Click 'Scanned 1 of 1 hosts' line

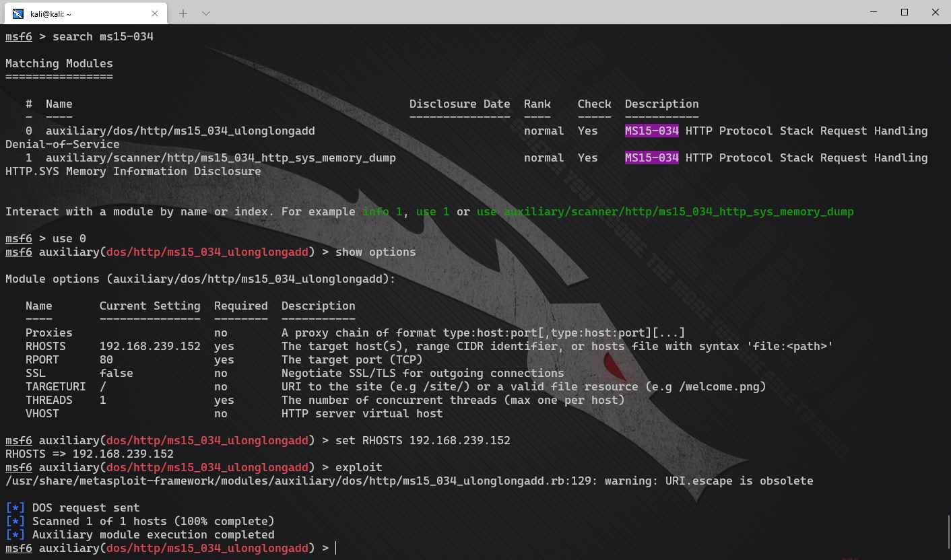click(x=140, y=521)
